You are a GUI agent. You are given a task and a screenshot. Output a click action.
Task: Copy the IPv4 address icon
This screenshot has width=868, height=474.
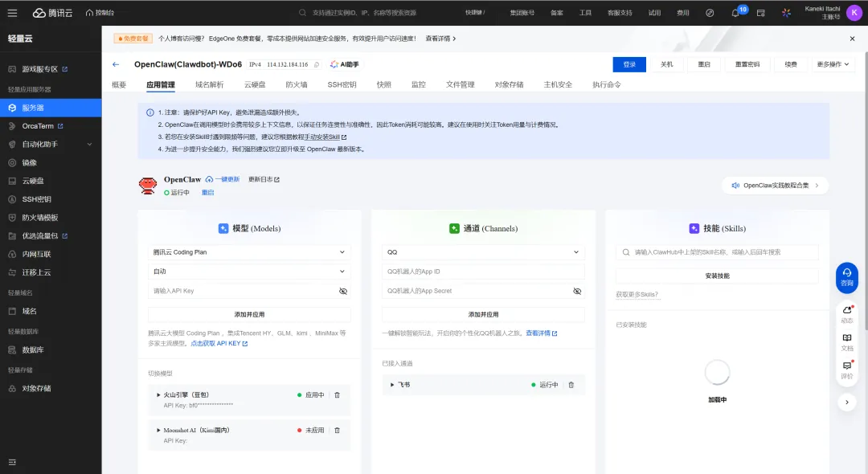(317, 65)
